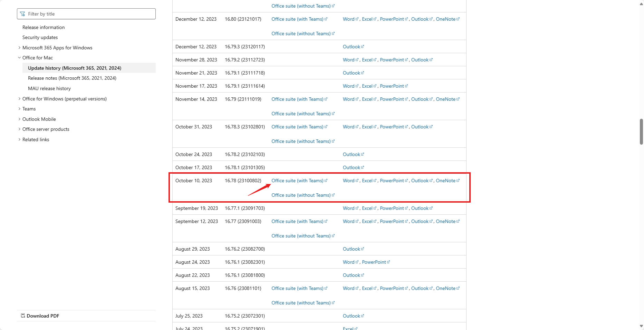Download Excel for September 12, 2023
The width and height of the screenshot is (644, 330).
tap(369, 221)
